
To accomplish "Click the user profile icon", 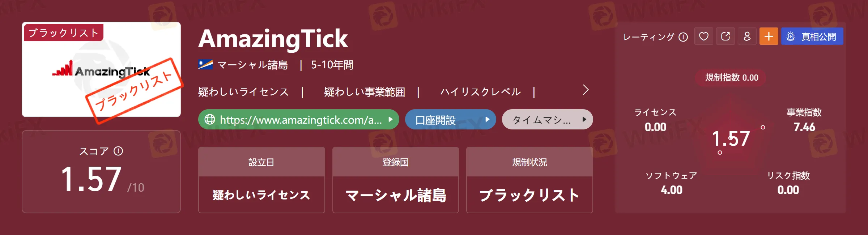I will click(747, 37).
